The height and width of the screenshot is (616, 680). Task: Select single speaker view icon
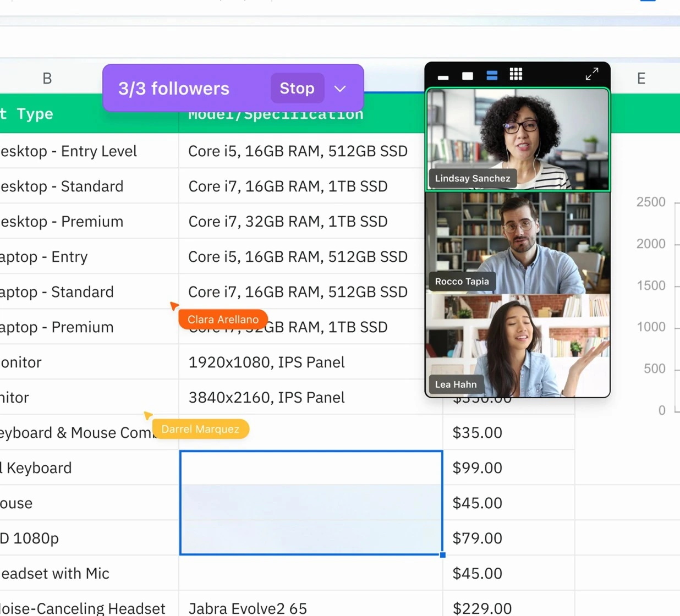(x=468, y=76)
